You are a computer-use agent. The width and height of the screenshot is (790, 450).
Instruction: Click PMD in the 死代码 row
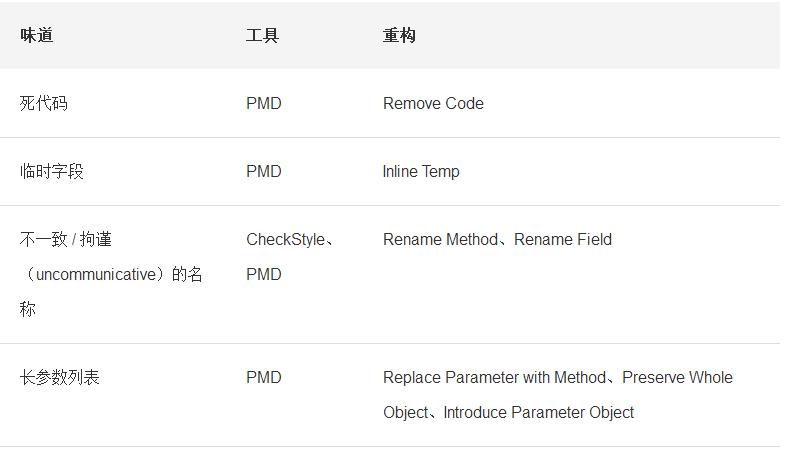(x=264, y=103)
